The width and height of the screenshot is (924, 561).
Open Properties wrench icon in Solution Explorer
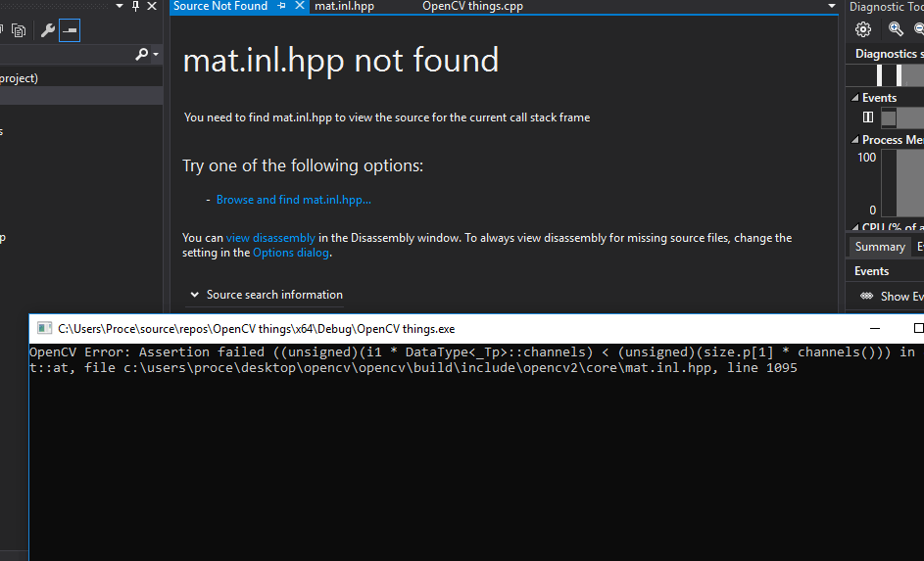(48, 30)
